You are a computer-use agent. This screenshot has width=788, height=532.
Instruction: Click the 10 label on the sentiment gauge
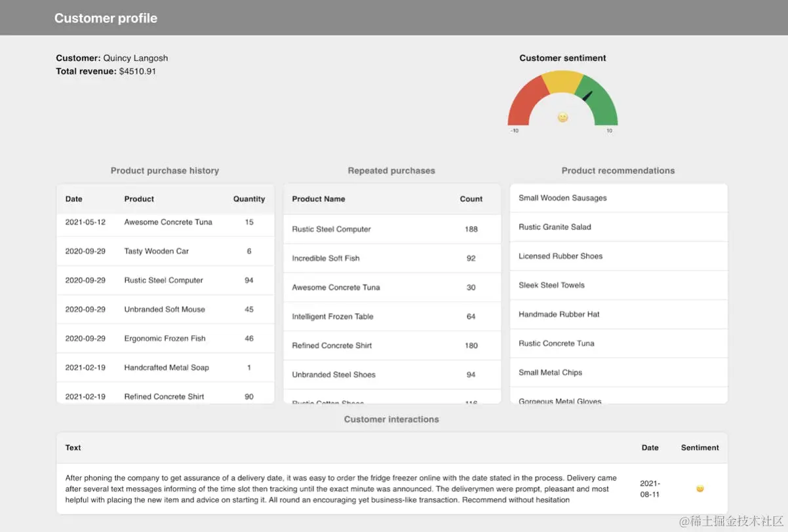(610, 130)
